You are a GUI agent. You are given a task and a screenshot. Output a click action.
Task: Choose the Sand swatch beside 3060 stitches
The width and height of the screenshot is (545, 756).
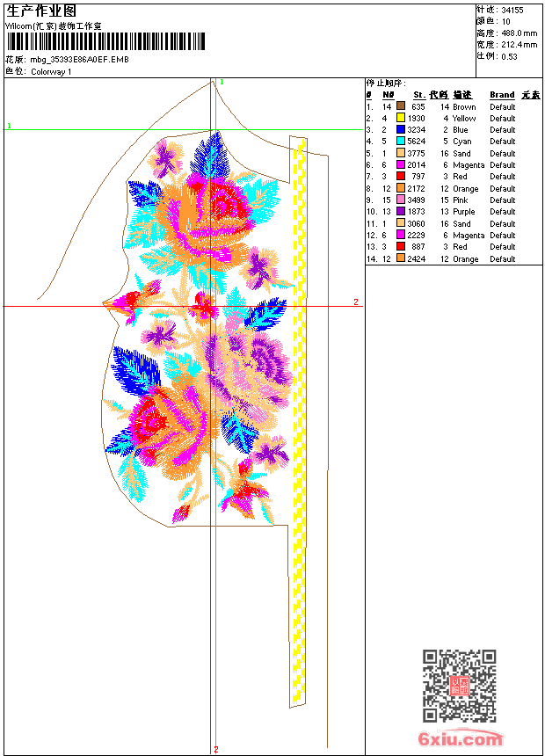coord(400,223)
